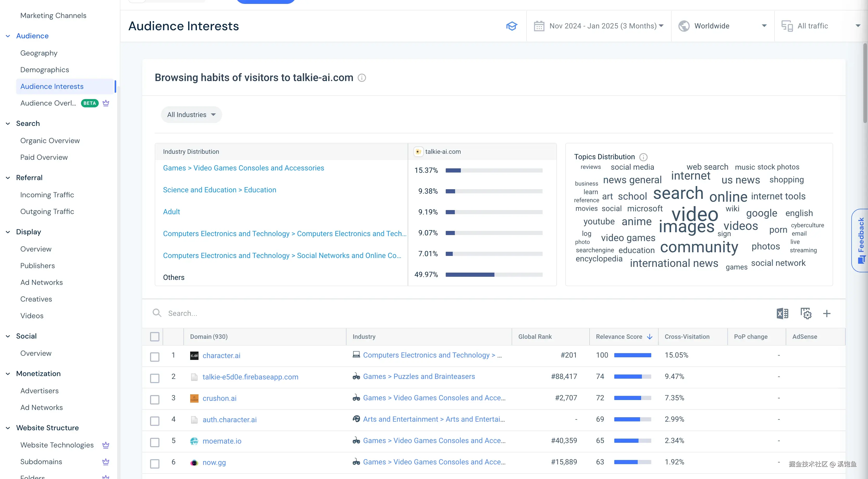868x479 pixels.
Task: Go to Organic Overview in sidebar
Action: tap(50, 140)
